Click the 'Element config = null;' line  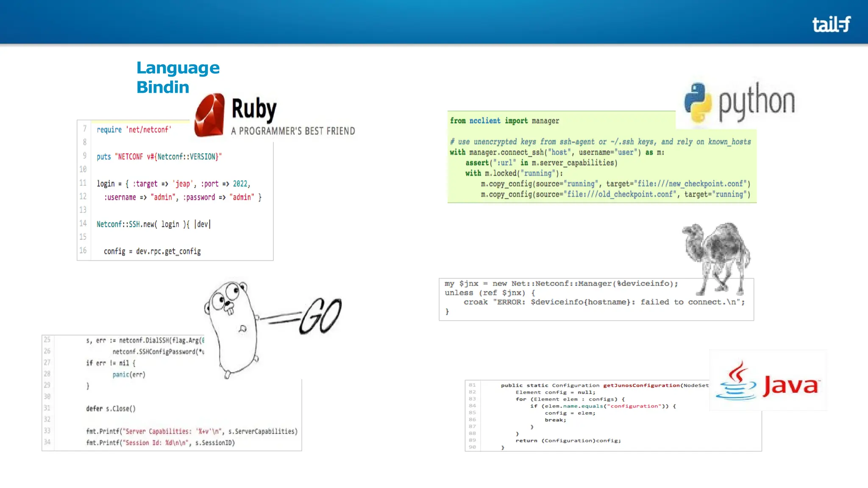[x=555, y=392]
